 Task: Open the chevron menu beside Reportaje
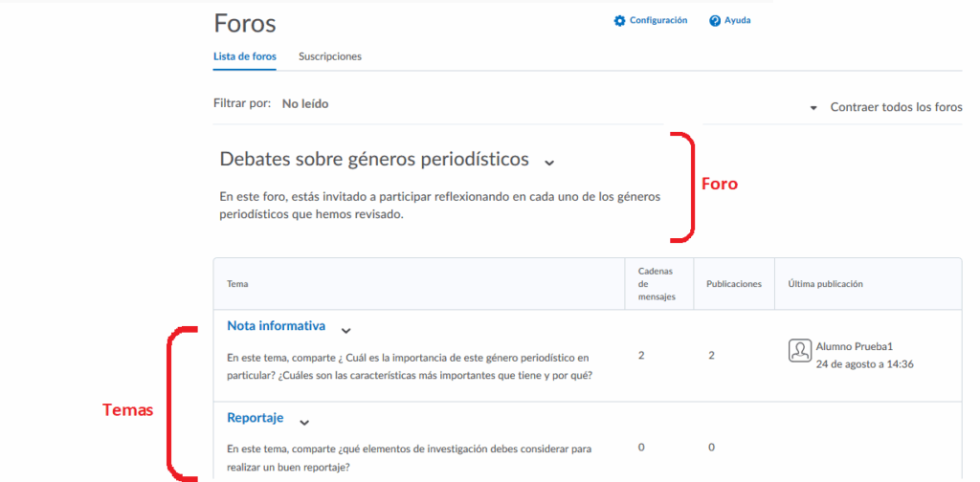(304, 421)
